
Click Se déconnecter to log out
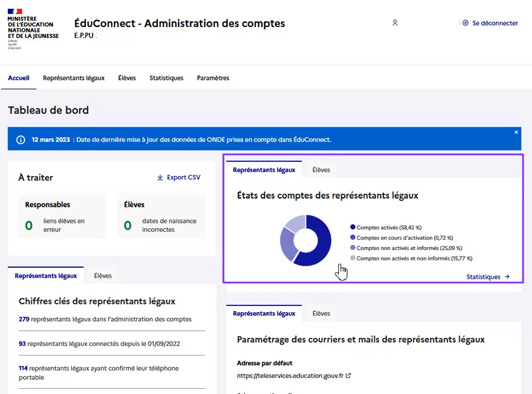pyautogui.click(x=495, y=23)
